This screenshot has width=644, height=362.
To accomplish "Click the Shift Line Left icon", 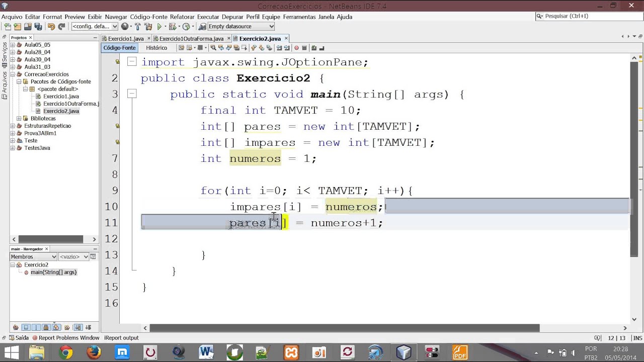I will pos(279,48).
